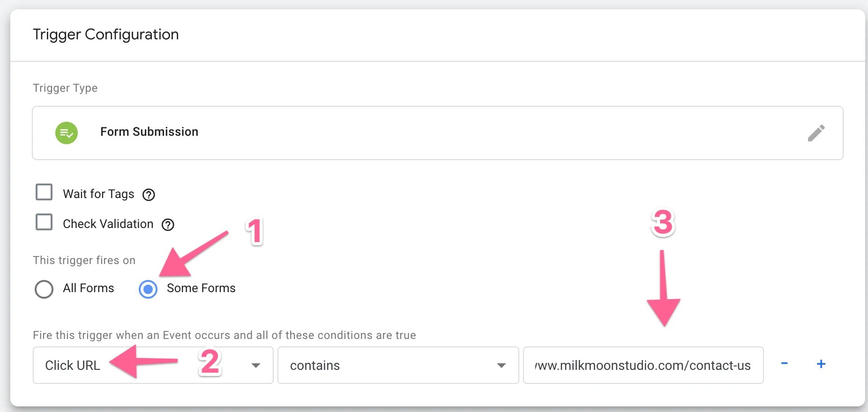Enable the Wait for Tags checkbox
Image resolution: width=868 pixels, height=412 pixels.
(x=44, y=192)
